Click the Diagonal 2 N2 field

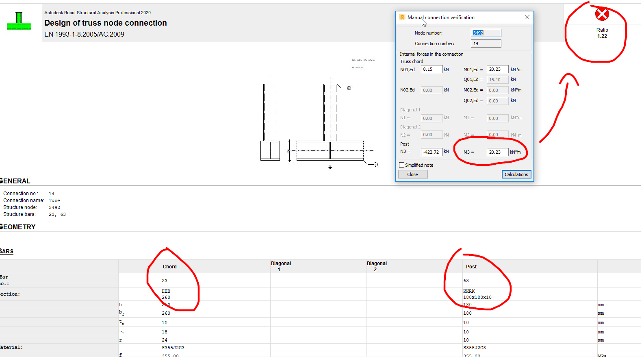pyautogui.click(x=432, y=135)
